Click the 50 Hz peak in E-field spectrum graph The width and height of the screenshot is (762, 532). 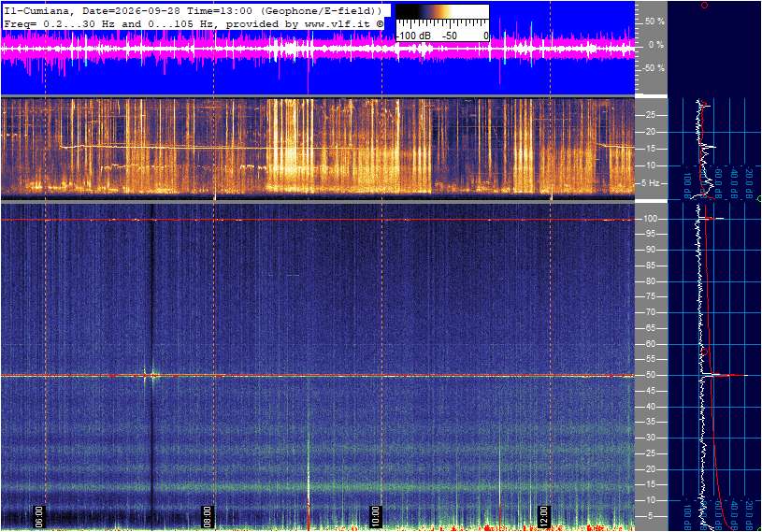click(726, 375)
